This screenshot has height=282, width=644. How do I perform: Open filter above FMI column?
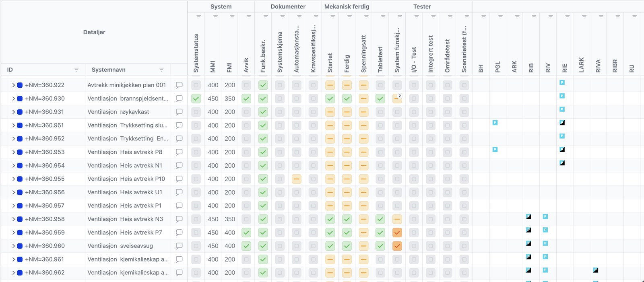[x=232, y=16]
